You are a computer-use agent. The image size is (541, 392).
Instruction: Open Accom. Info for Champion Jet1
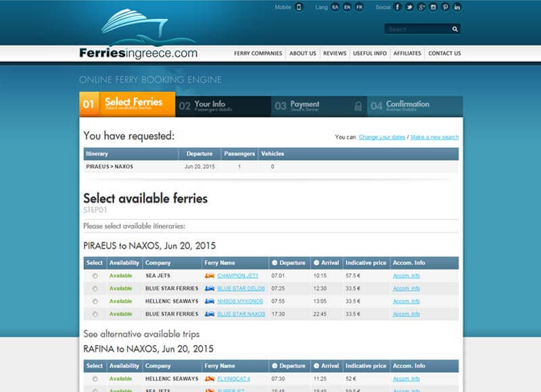coord(406,276)
